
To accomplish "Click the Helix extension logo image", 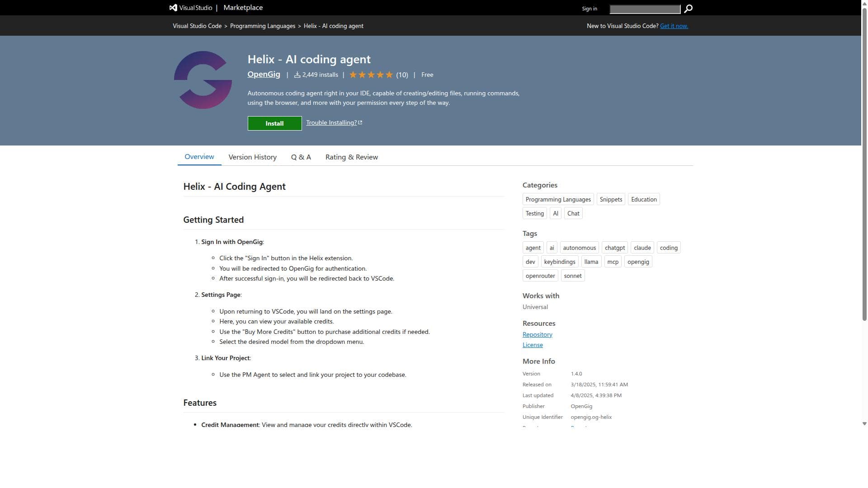I will tap(203, 80).
